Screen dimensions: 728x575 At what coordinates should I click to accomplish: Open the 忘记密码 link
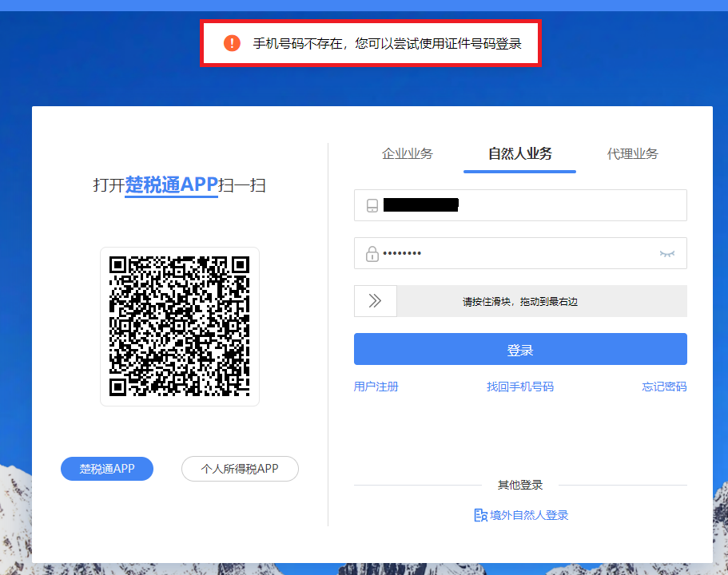click(x=664, y=387)
